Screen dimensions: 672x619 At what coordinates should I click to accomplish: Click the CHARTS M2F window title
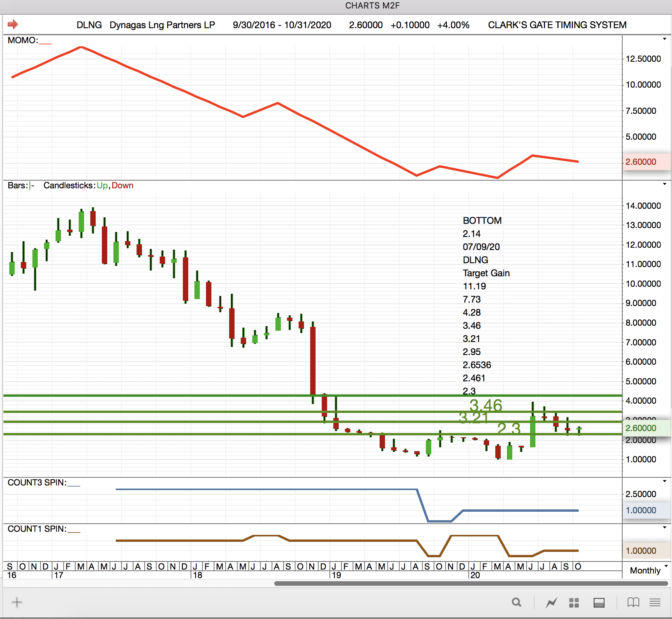[x=372, y=6]
